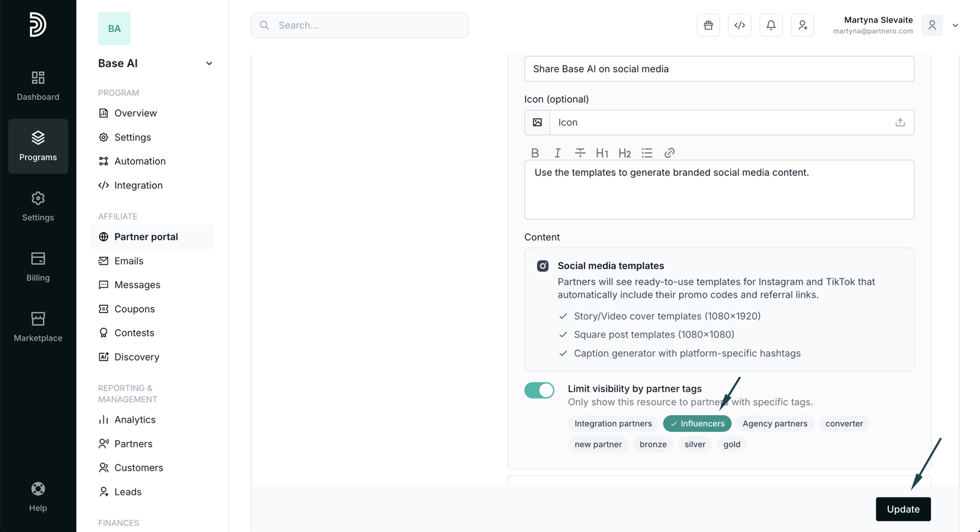The height and width of the screenshot is (532, 980).
Task: Toggle strikethrough text formatting
Action: click(x=579, y=153)
